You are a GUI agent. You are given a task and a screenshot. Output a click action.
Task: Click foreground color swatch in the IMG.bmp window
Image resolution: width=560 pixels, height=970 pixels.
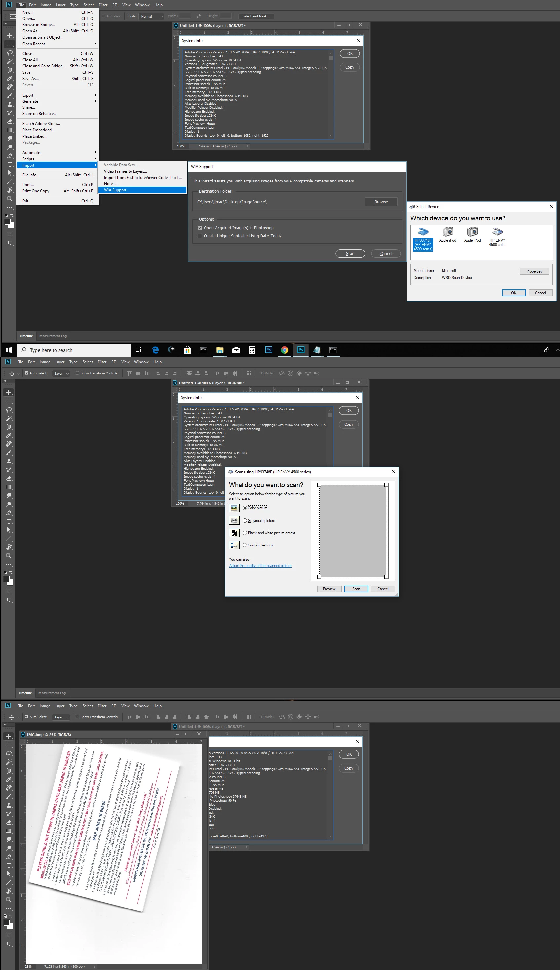coord(7,923)
